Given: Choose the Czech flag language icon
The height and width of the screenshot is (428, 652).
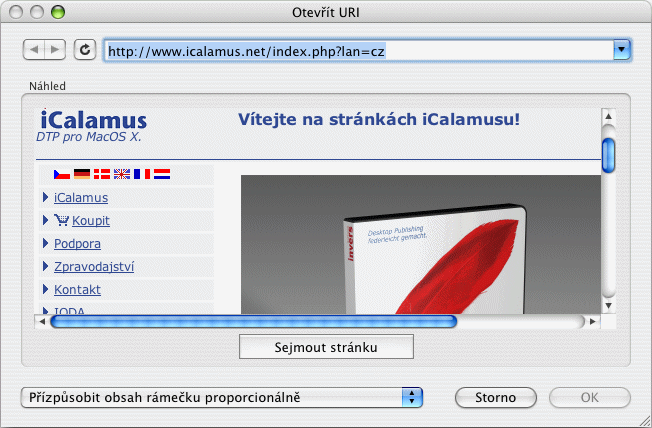Looking at the screenshot, I should [x=62, y=174].
